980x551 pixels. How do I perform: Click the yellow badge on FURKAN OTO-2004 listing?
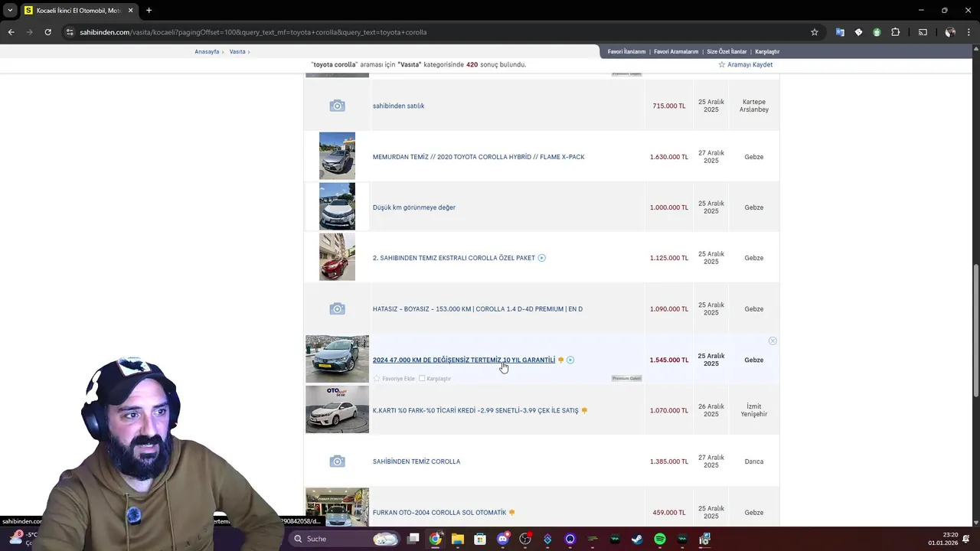coord(511,513)
